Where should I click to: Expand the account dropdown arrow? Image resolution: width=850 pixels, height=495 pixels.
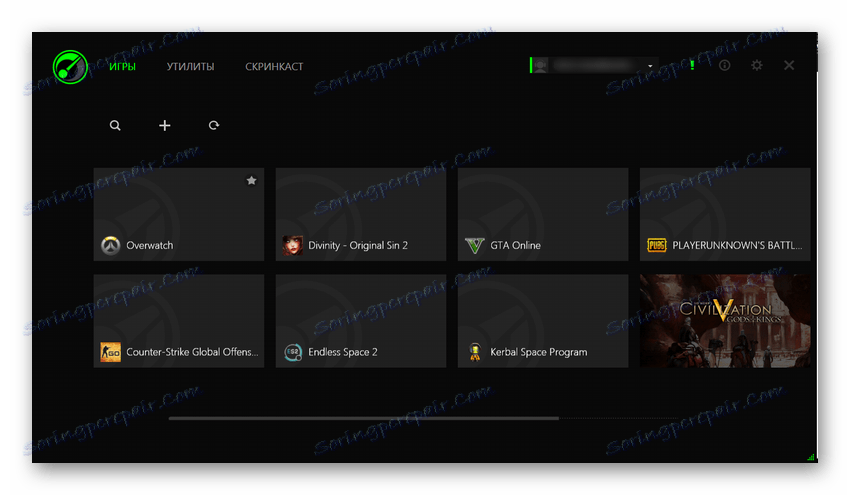650,66
